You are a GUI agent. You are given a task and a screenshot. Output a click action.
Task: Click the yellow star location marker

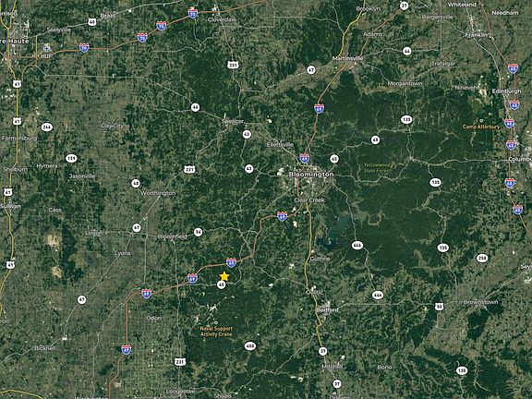[224, 276]
